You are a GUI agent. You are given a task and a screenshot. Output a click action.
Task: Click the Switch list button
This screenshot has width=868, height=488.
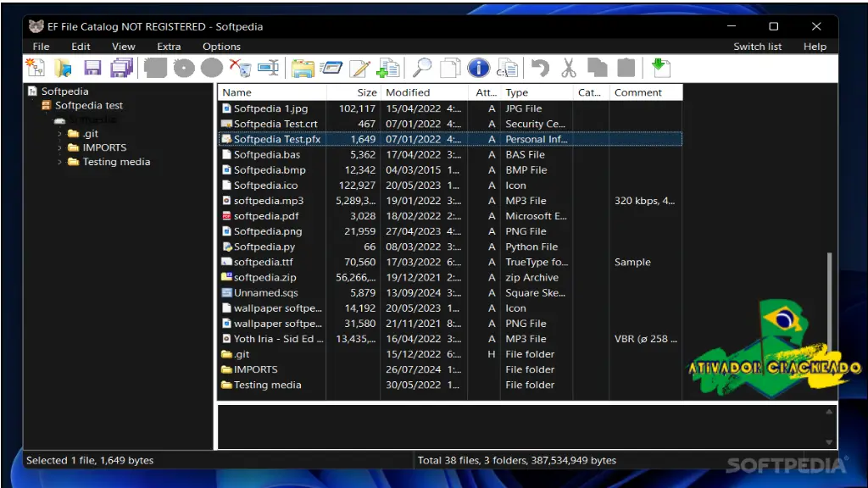tap(757, 47)
